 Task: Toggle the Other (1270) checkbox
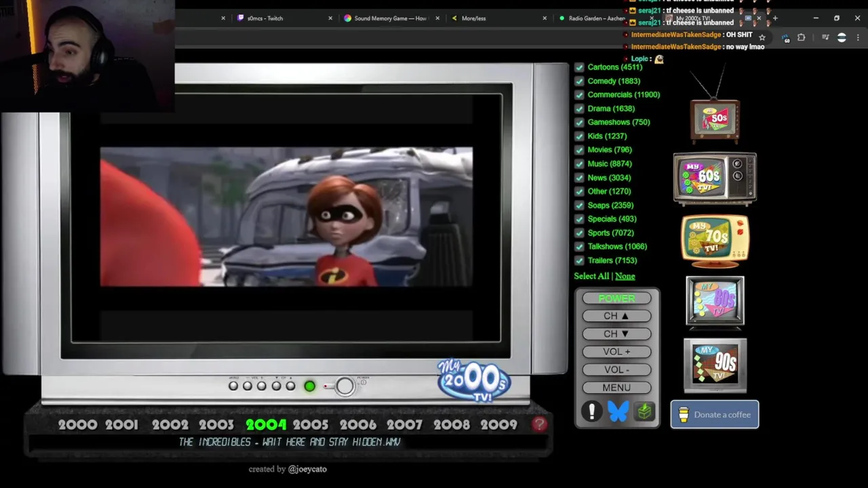[579, 191]
